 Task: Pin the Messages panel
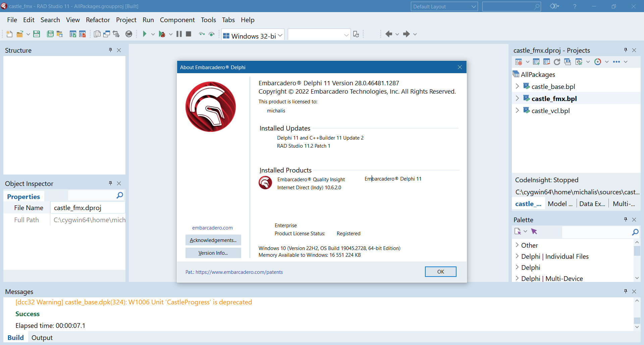pos(625,291)
